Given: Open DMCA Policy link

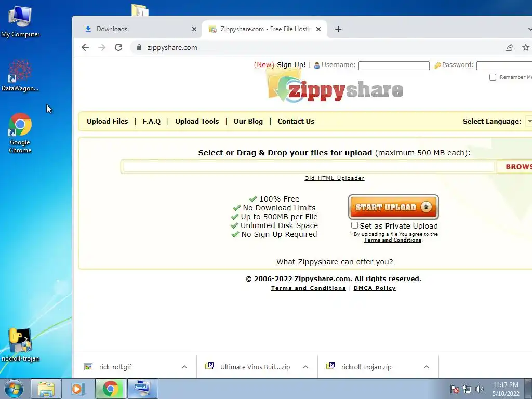Looking at the screenshot, I should 375,288.
